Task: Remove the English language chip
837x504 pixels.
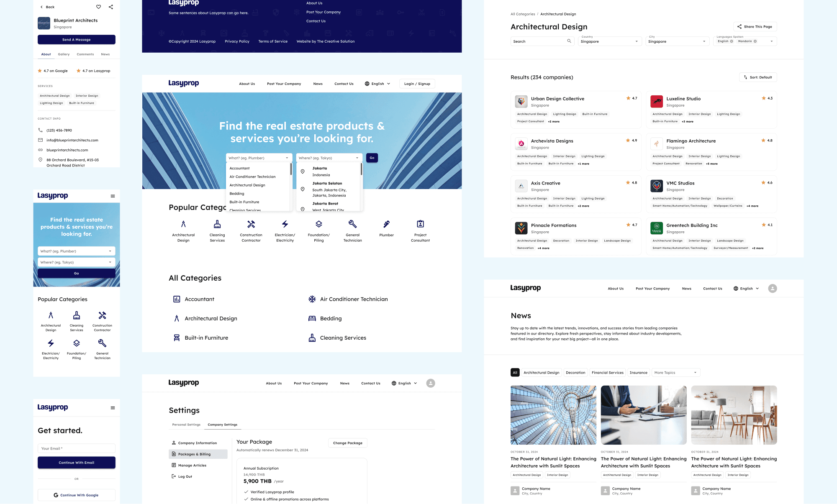Action: pyautogui.click(x=732, y=41)
